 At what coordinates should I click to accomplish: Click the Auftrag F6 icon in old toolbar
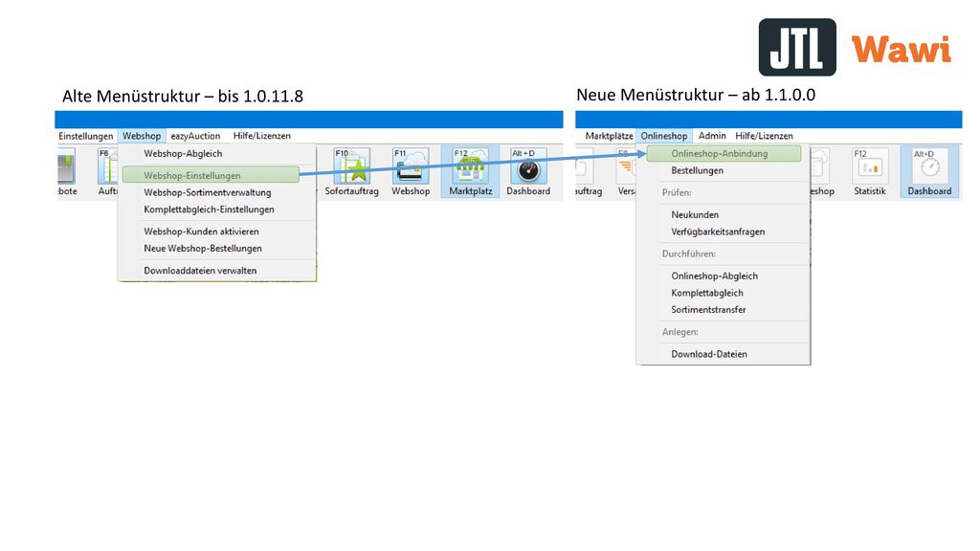pos(107,172)
